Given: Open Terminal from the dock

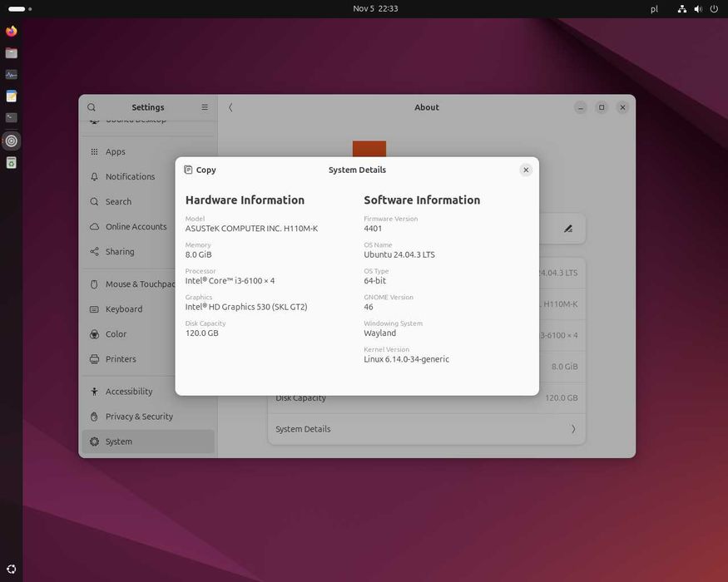Looking at the screenshot, I should pyautogui.click(x=11, y=118).
